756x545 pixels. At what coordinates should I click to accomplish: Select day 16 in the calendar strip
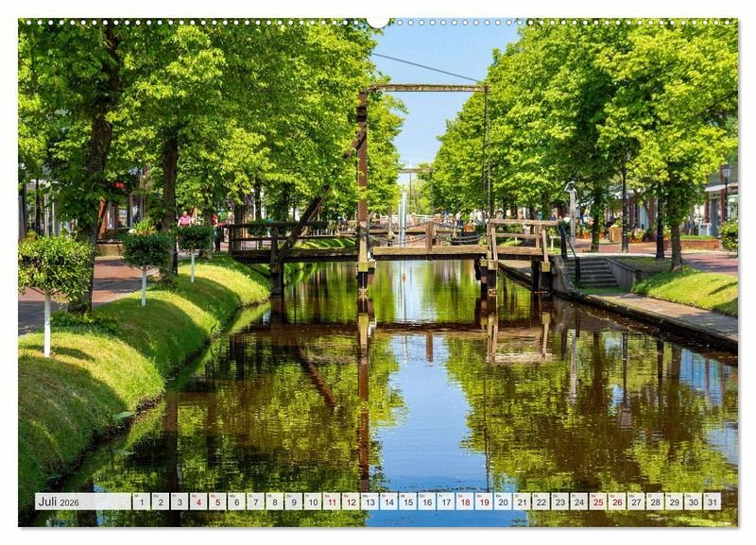(x=427, y=502)
